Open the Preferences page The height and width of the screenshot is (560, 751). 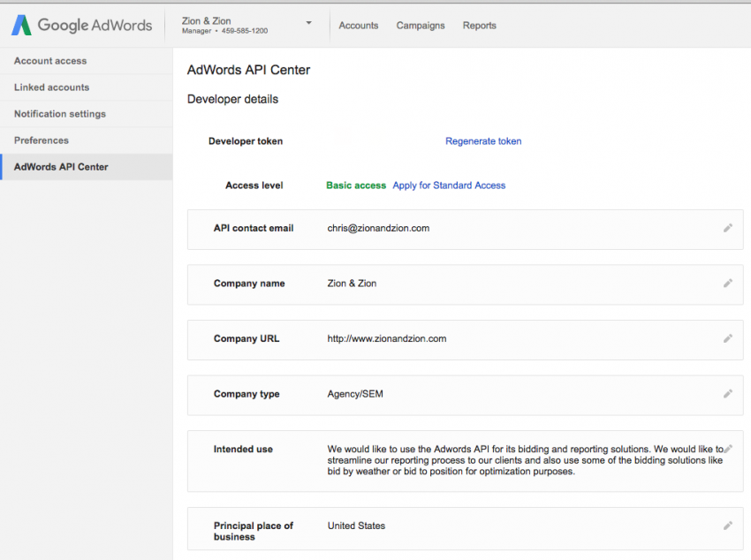[42, 140]
